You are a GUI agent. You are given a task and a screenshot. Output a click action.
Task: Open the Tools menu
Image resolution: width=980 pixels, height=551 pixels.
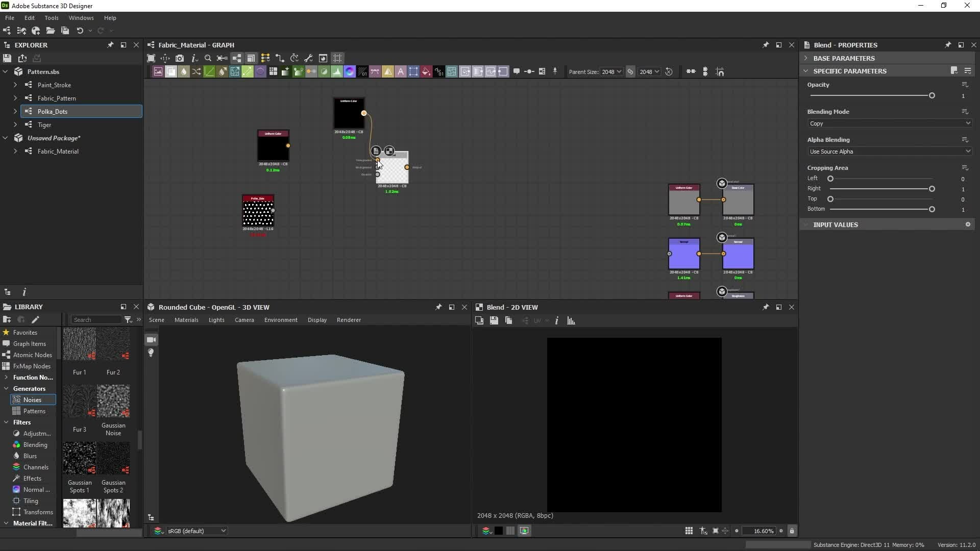(x=51, y=18)
